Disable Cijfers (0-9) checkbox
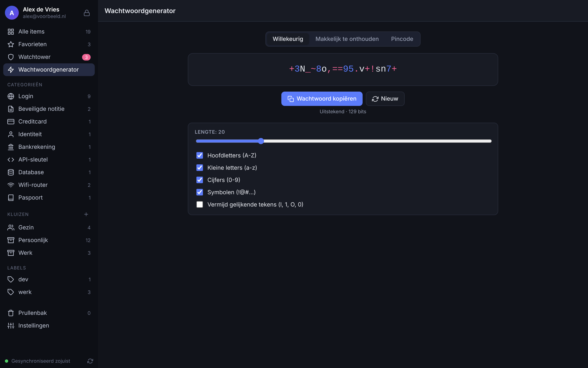Image resolution: width=588 pixels, height=368 pixels. coord(199,180)
